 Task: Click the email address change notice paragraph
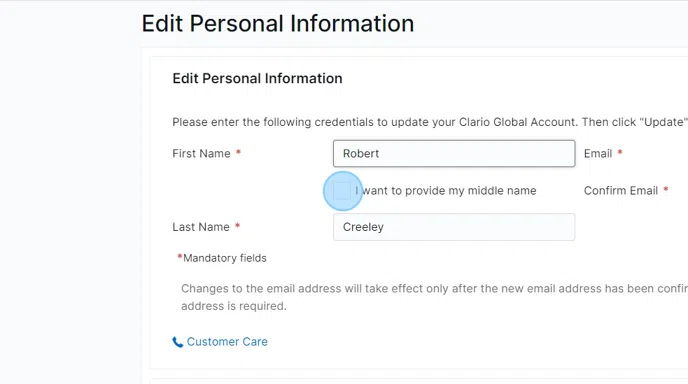434,297
